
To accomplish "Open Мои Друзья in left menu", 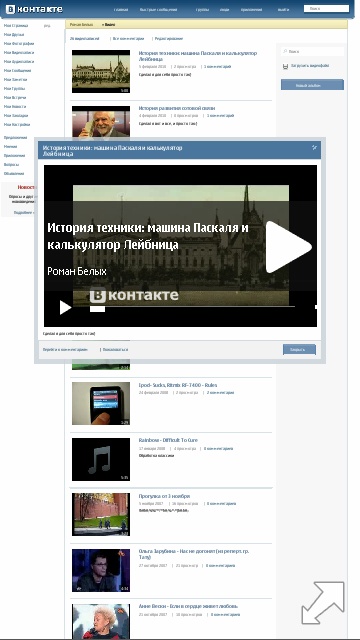I will tap(14, 35).
